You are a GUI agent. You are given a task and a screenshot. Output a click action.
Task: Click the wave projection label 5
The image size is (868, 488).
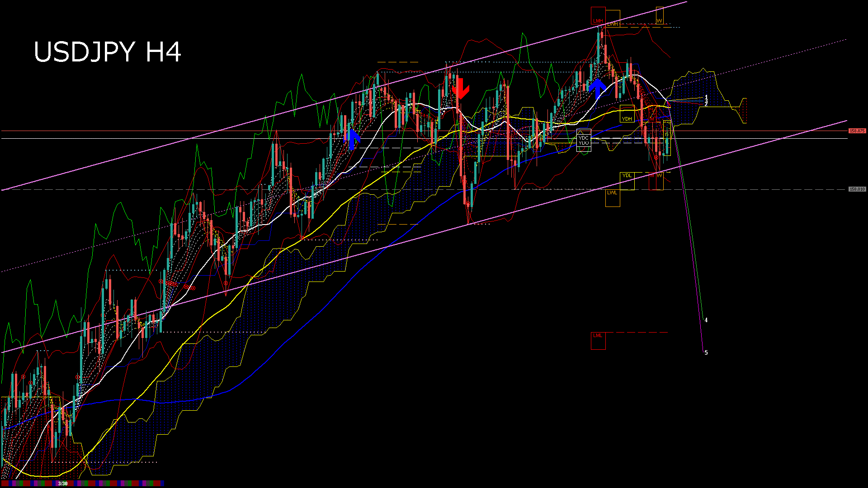tap(706, 353)
